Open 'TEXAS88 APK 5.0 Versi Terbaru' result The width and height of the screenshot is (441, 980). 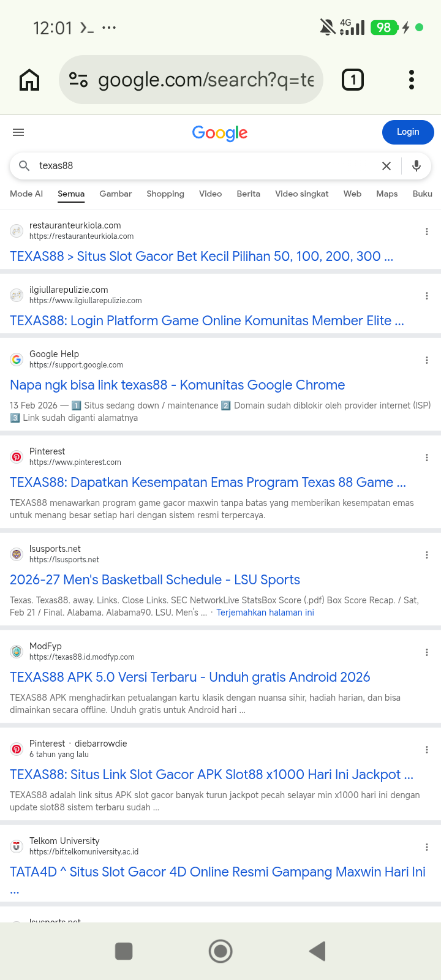pos(190,677)
